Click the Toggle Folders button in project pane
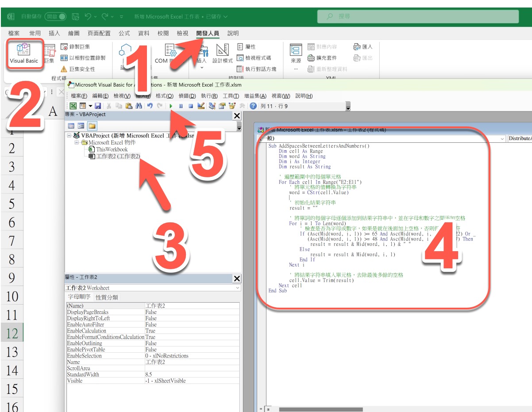Viewport: 532px width, 412px height. coord(92,126)
